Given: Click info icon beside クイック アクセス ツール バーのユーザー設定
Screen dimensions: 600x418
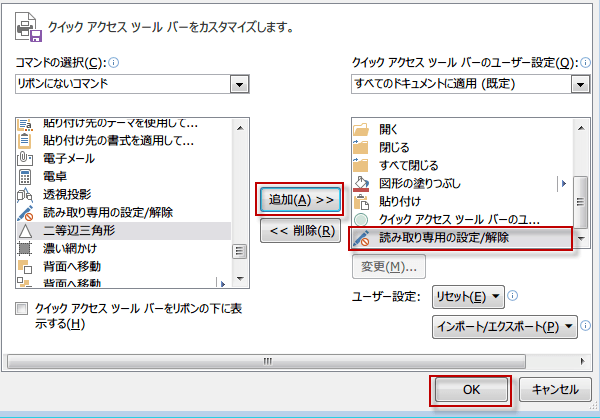Looking at the screenshot, I should coord(585,62).
